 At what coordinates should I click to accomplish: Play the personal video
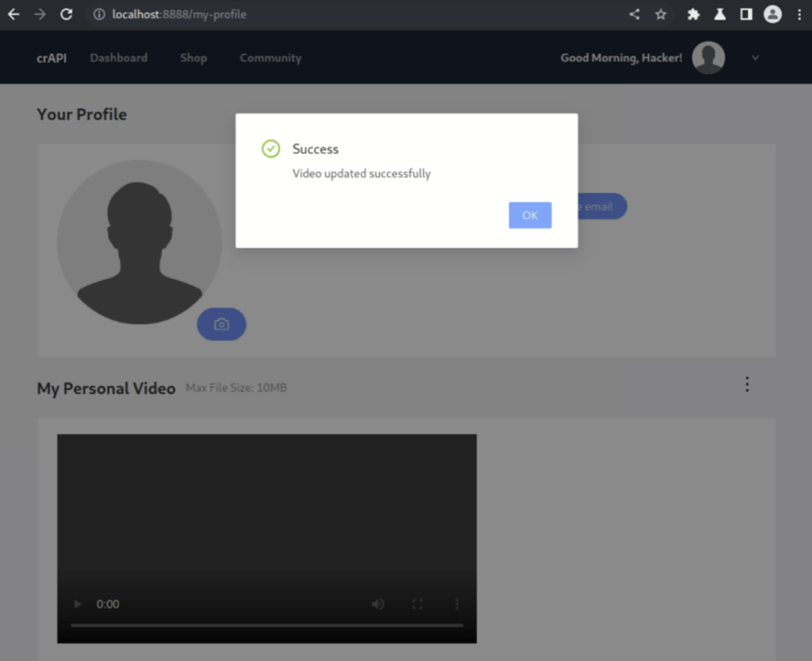coord(77,604)
